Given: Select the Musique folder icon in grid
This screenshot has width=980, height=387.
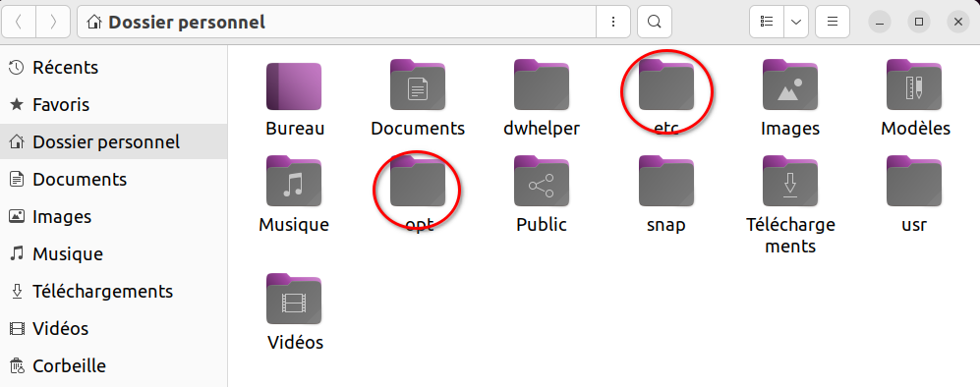Looking at the screenshot, I should click(x=294, y=181).
